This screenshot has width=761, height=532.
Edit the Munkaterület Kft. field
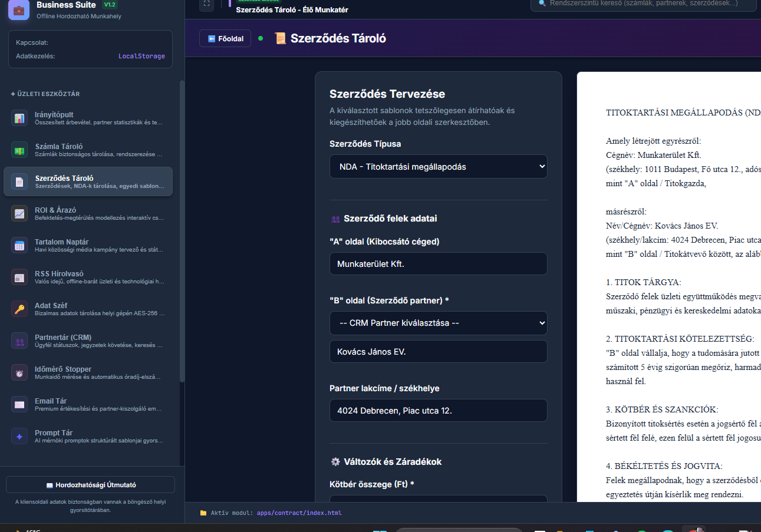tap(439, 264)
